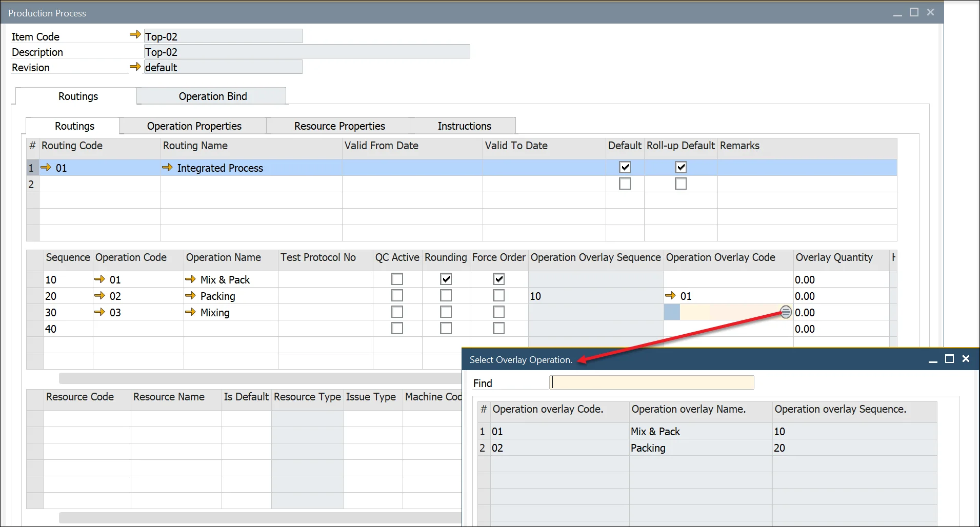Enable QC Active for sequence 10

click(397, 279)
